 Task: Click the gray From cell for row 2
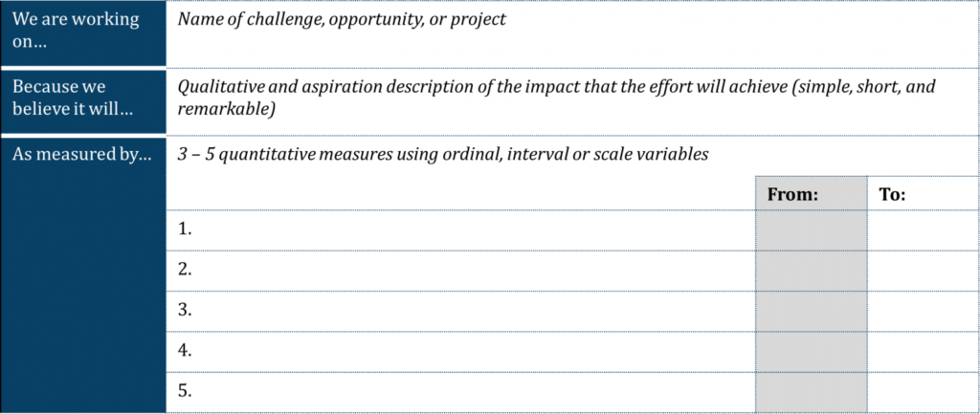811,271
